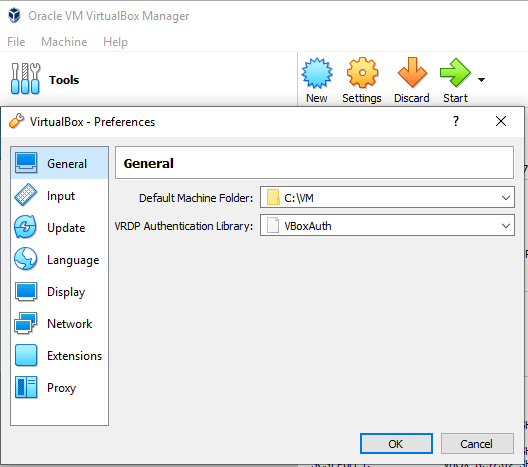Screen dimensions: 528x467
Task: Open the Input preferences page
Action: pos(60,196)
